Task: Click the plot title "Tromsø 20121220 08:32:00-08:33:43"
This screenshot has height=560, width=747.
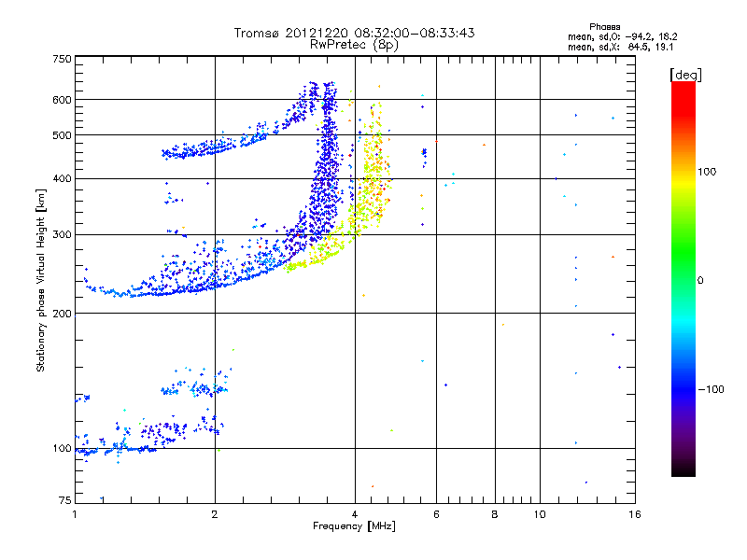Action: [354, 33]
